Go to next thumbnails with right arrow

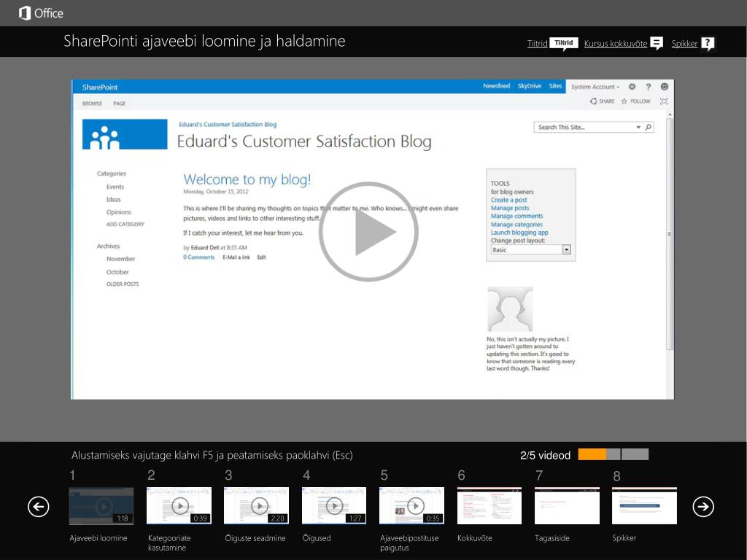703,506
